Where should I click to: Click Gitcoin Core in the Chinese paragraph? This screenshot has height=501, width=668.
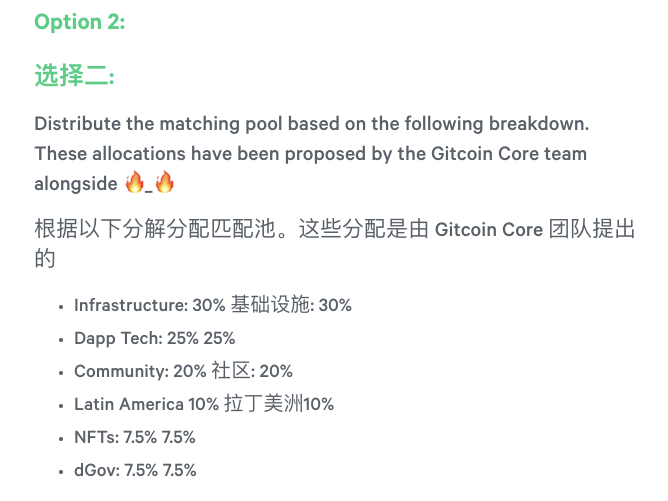tap(489, 230)
